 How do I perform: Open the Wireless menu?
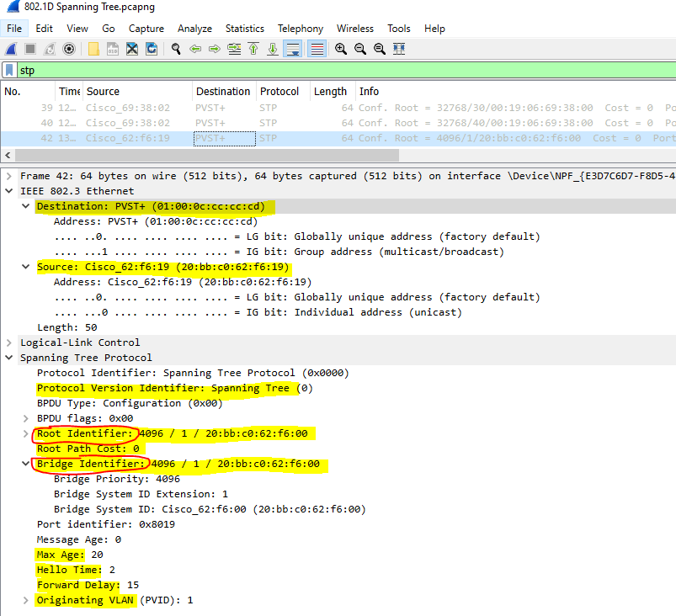coord(354,29)
